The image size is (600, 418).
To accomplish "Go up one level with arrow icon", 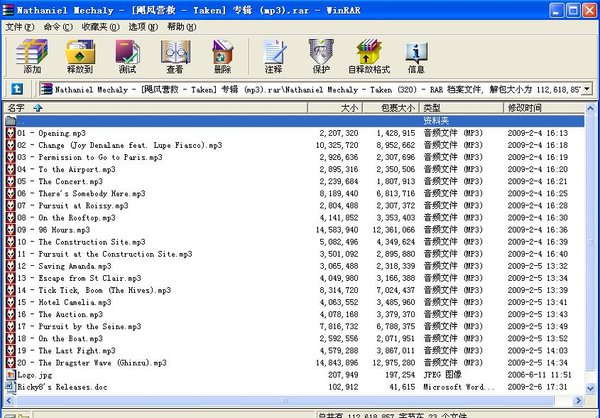I will 17,89.
